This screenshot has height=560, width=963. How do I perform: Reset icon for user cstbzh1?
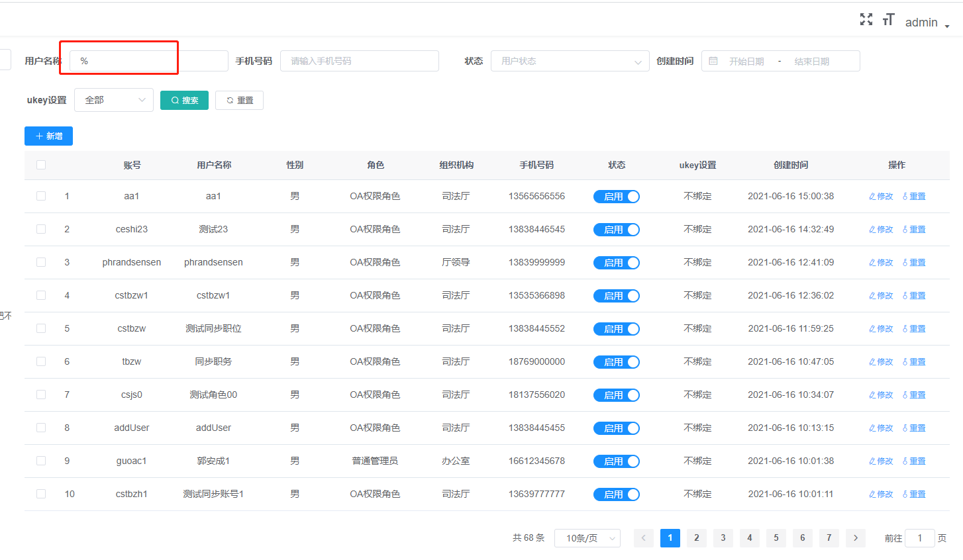tap(914, 494)
